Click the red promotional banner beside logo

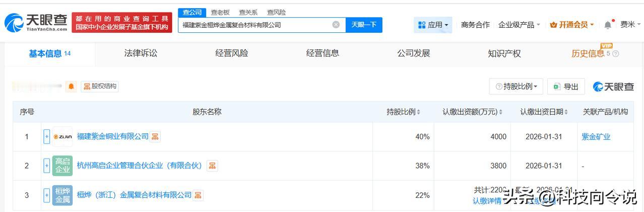click(121, 22)
